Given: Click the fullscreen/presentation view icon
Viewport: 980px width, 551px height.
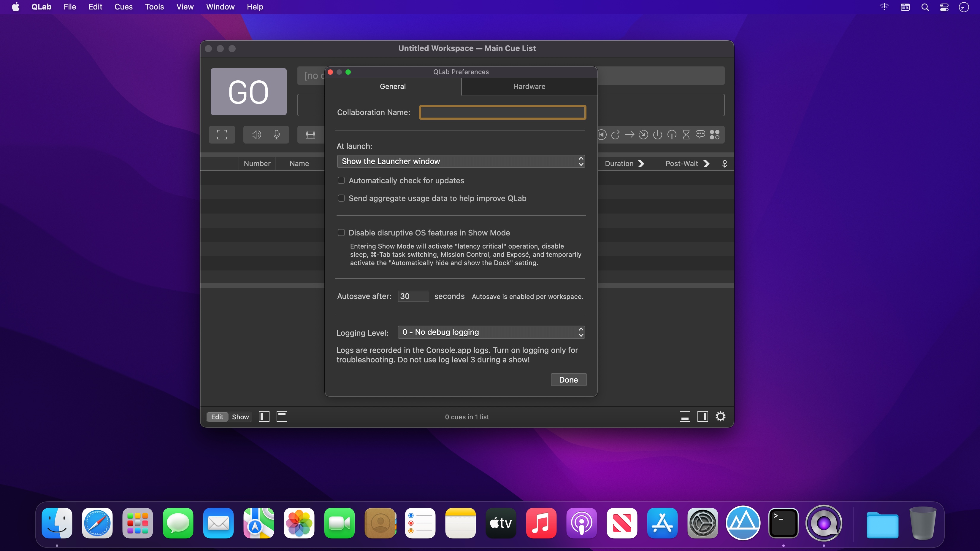Looking at the screenshot, I should pos(222,135).
